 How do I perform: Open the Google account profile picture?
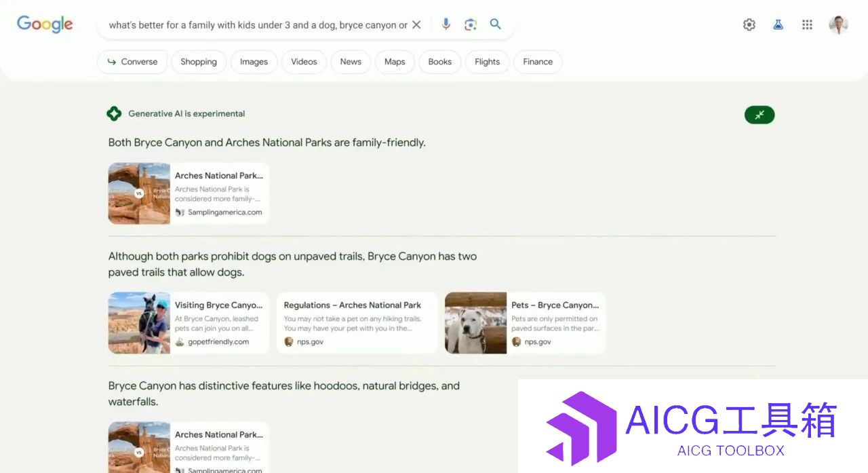click(839, 25)
